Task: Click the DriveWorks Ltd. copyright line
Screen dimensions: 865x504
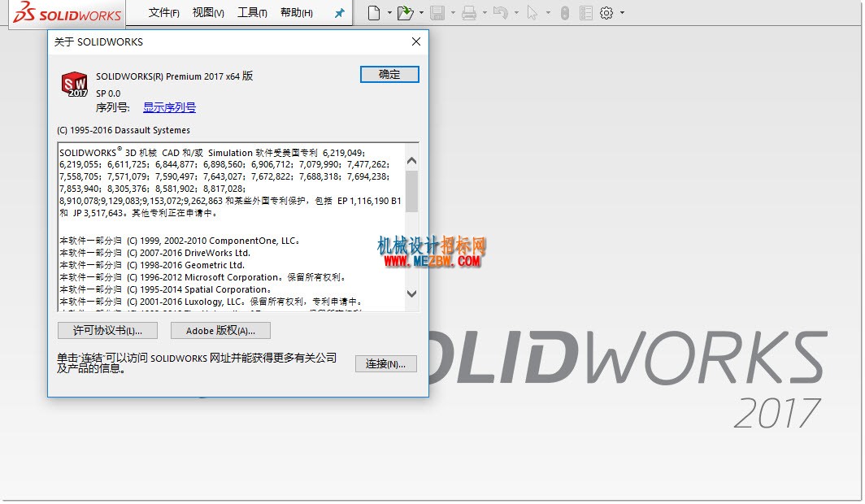Action: pos(155,253)
